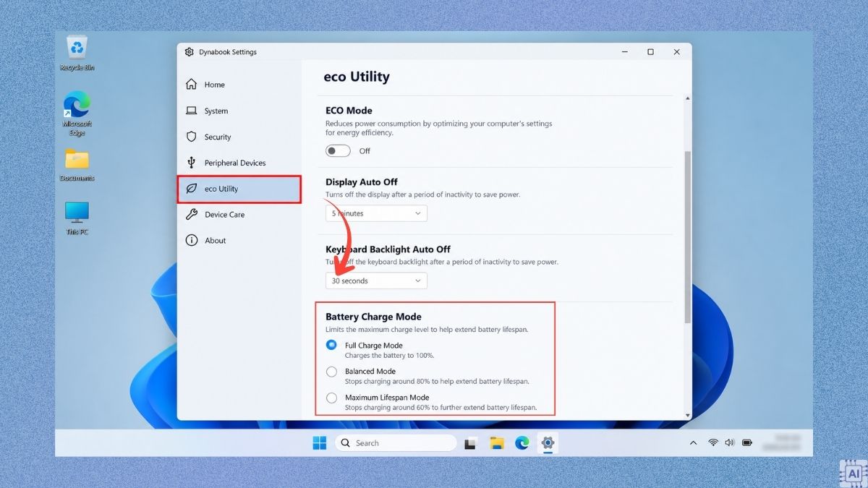Open the Display Auto Off dropdown
Screen dimensions: 868x488
(x=376, y=213)
